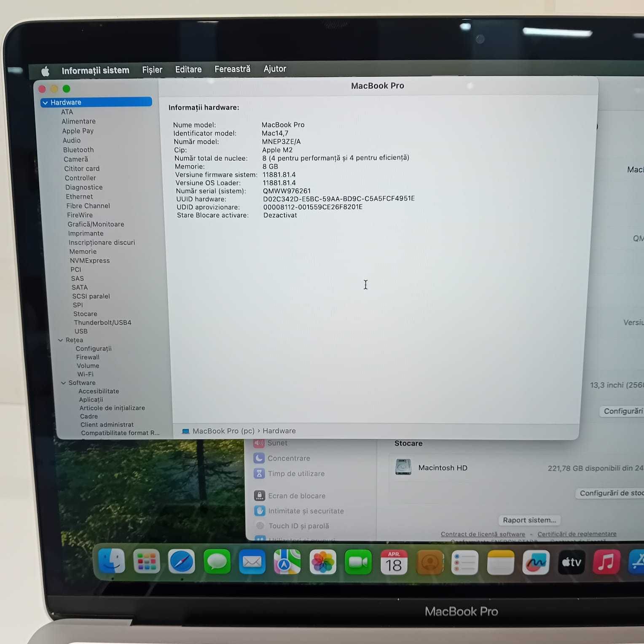Screen dimensions: 644x644
Task: Open the Editare menu
Action: [x=188, y=69]
